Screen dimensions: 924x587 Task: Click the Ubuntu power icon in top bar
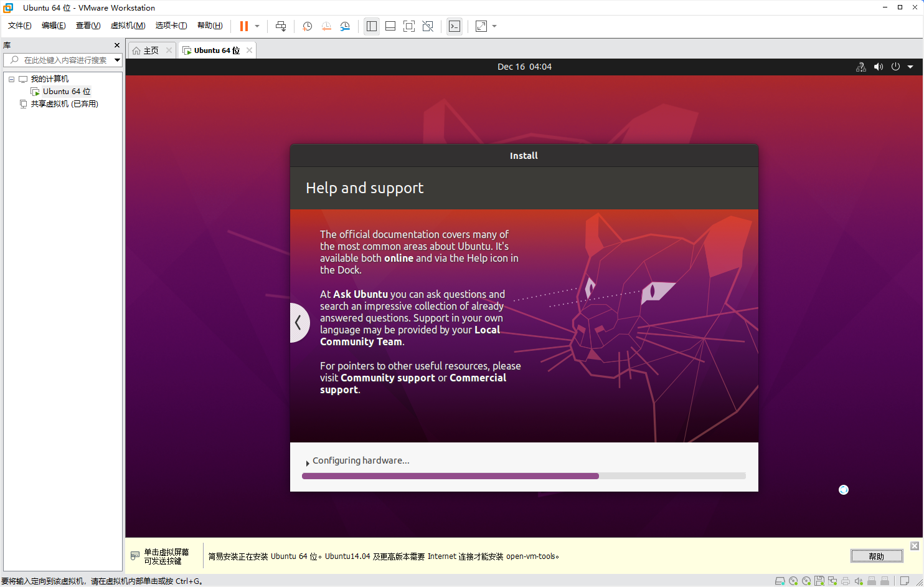click(895, 67)
